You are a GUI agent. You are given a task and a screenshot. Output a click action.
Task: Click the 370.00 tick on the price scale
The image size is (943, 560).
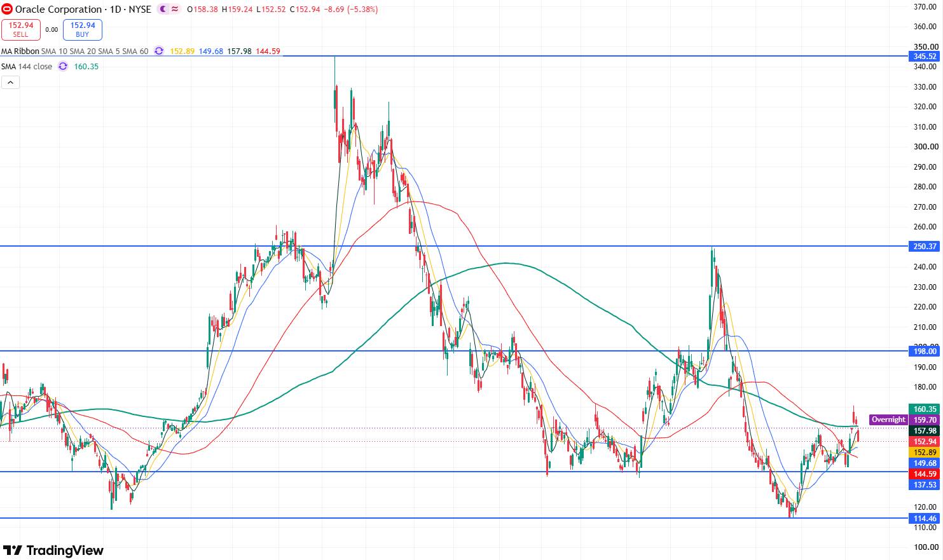click(x=925, y=6)
